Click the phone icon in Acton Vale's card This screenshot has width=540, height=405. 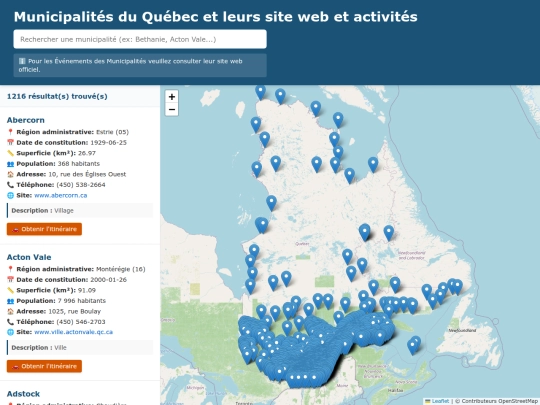click(10, 322)
